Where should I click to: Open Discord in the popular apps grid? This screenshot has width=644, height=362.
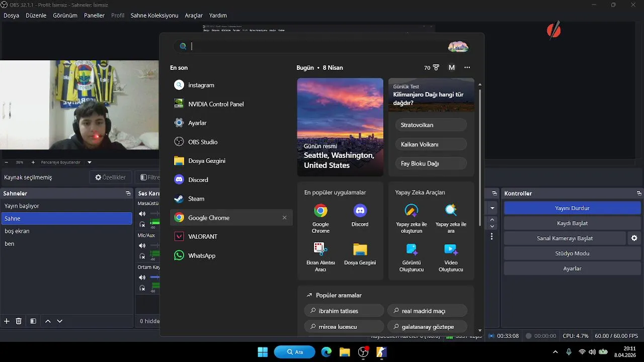360,216
